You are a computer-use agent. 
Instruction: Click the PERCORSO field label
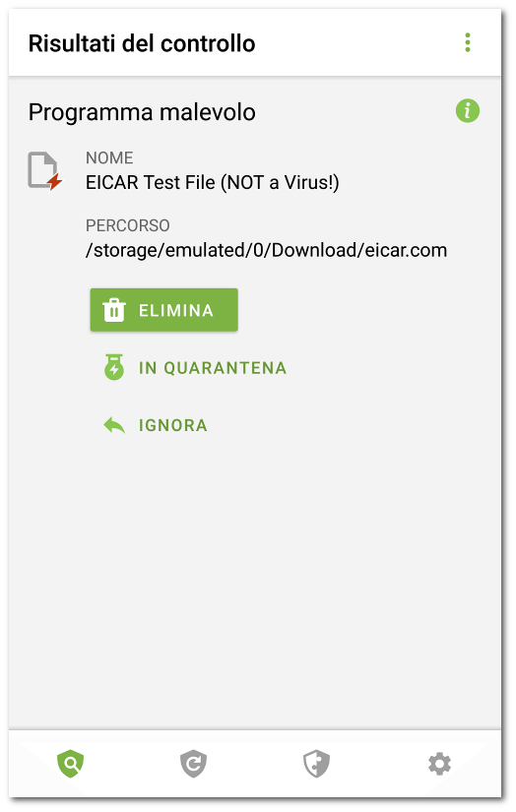[127, 225]
